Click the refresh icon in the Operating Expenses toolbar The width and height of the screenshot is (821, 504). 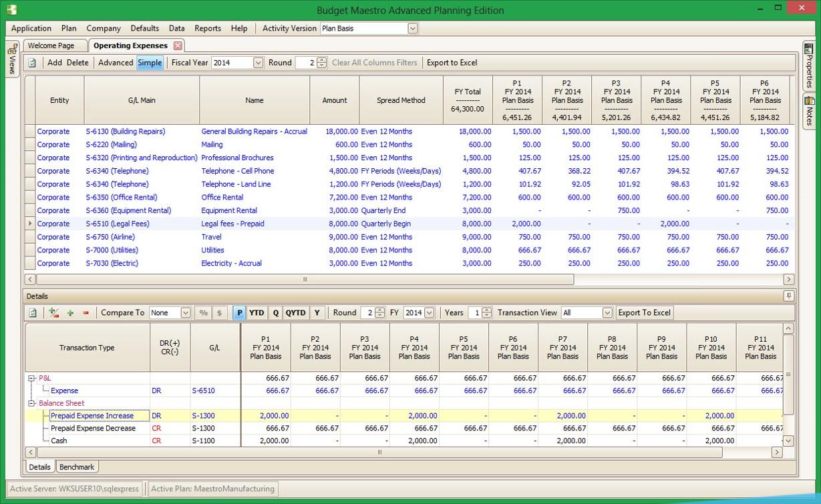tap(31, 63)
